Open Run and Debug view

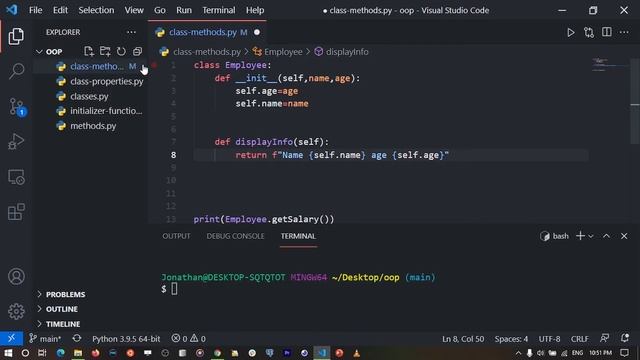point(16,142)
